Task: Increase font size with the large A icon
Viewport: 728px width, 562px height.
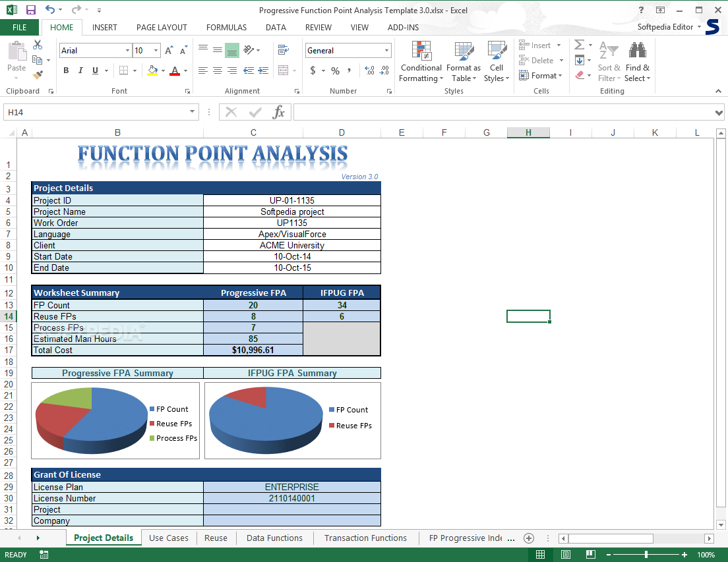Action: (x=169, y=50)
